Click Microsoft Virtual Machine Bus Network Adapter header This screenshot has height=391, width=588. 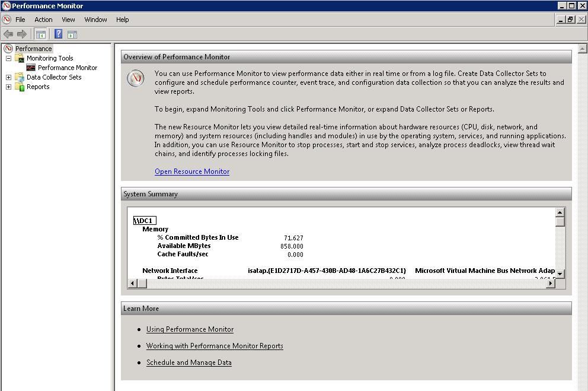point(485,271)
